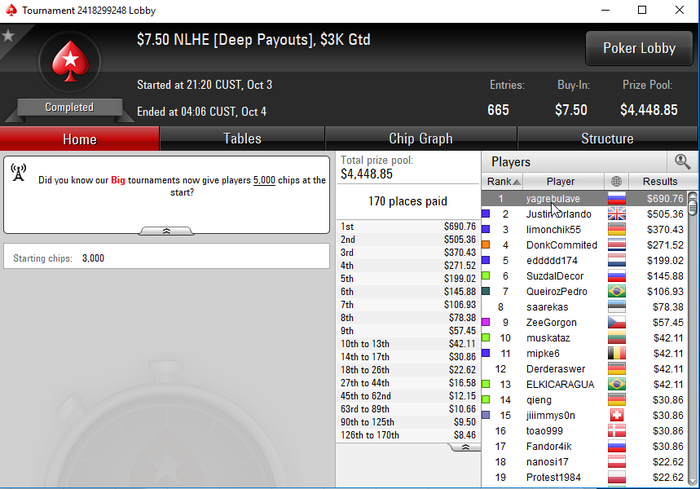Image resolution: width=700 pixels, height=489 pixels.
Task: Switch to the Tables tab
Action: pos(242,138)
